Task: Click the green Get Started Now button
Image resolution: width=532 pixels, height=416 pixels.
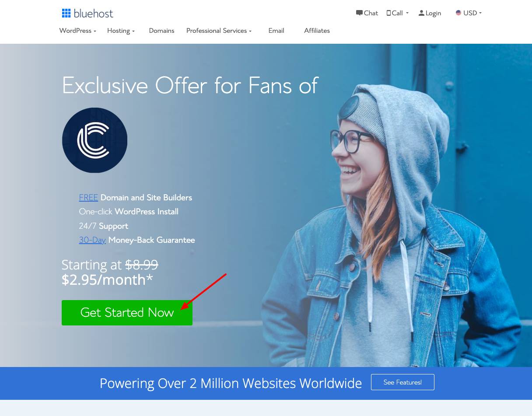Action: 127,312
